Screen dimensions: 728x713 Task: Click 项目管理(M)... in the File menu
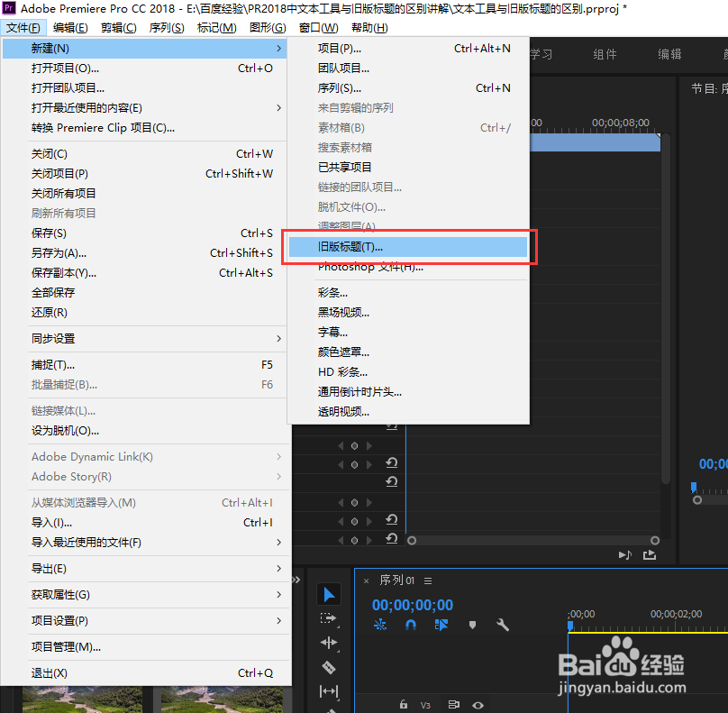click(144, 647)
